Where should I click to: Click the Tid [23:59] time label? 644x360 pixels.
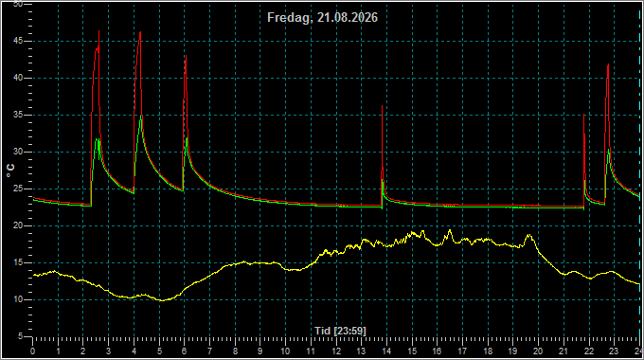(340, 331)
